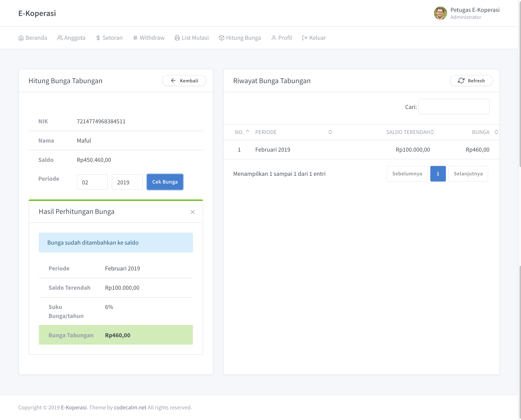Toggle sorting on the Bunga column
Viewport: 521px width, 420px height.
coord(496,132)
